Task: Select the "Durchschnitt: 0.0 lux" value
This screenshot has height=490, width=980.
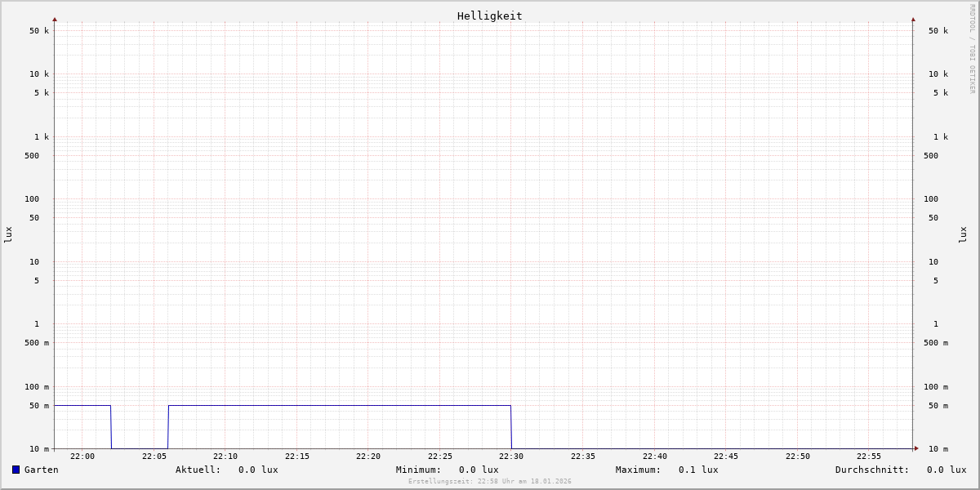Action: [901, 470]
